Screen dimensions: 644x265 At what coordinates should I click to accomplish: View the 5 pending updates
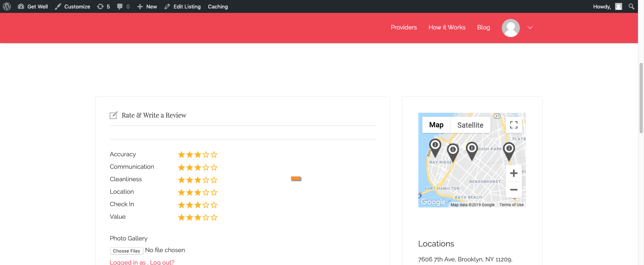tap(103, 6)
